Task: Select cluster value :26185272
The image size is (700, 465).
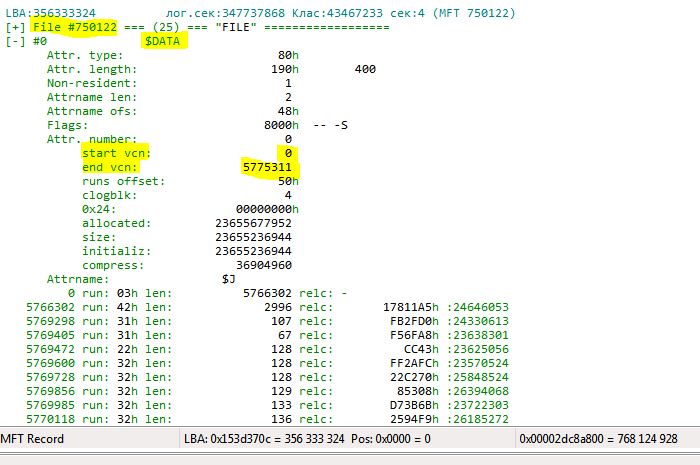Action: click(478, 419)
